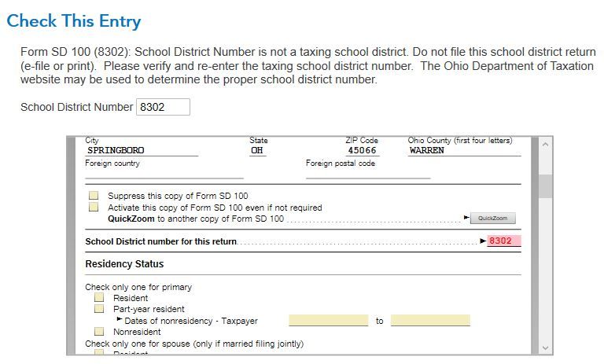Grab the form's vertical scrollbar thumb
Screen dimensions: 604x364
(545, 186)
